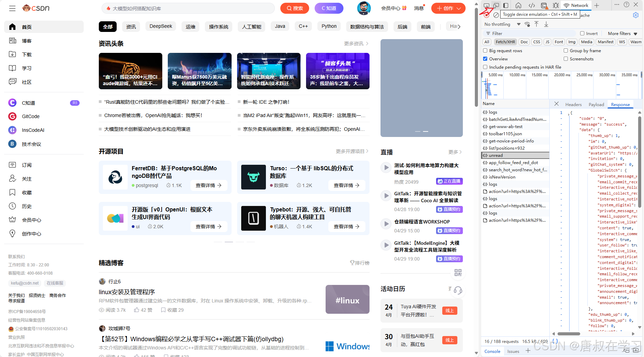
Task: Check Include pending requests in HAR file
Action: click(485, 67)
